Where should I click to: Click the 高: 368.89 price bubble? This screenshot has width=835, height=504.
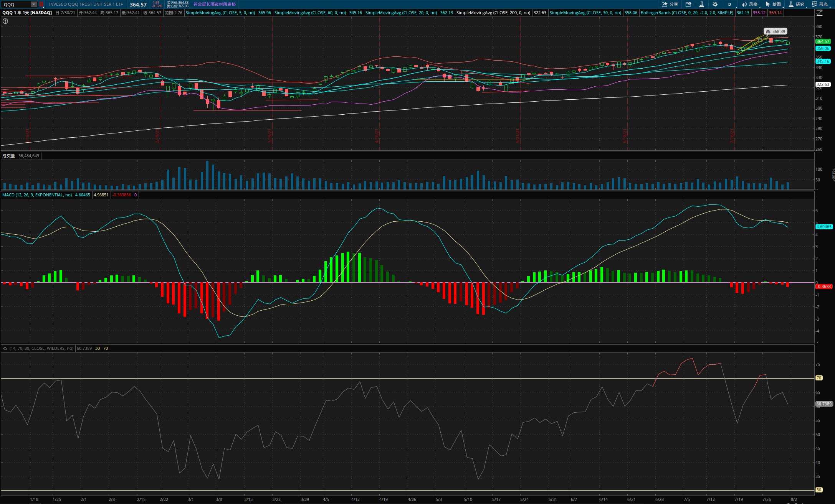pos(775,31)
